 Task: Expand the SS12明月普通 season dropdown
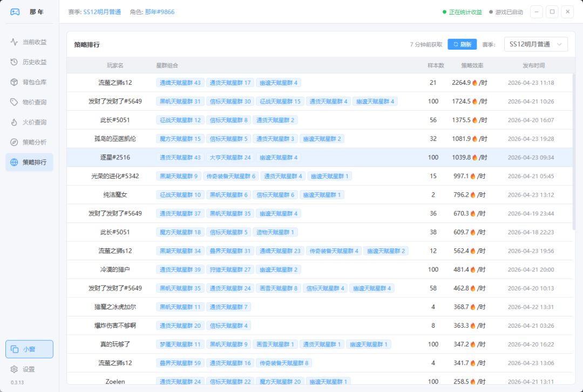535,44
